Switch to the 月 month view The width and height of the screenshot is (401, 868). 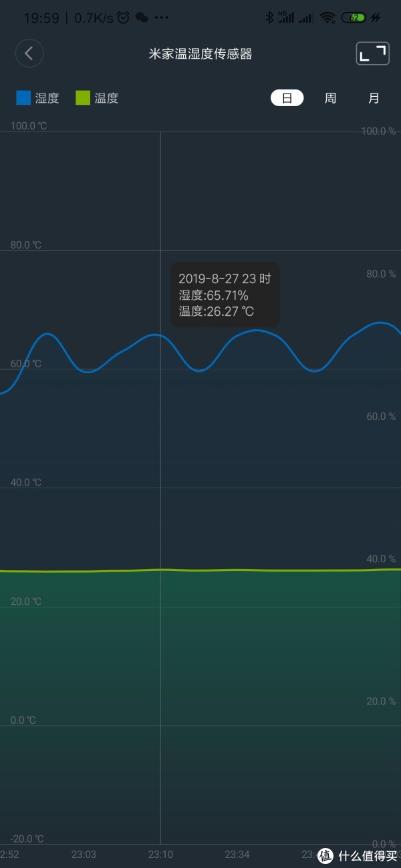point(374,98)
